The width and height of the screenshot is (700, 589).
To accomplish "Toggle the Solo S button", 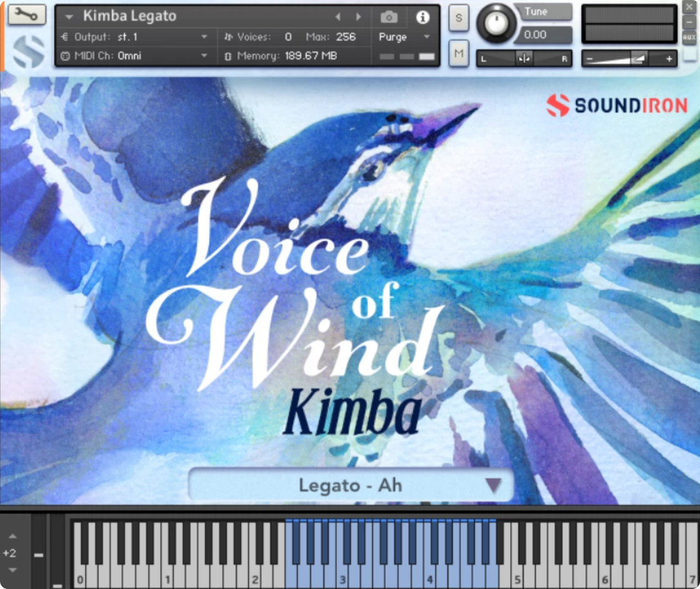I will point(458,18).
